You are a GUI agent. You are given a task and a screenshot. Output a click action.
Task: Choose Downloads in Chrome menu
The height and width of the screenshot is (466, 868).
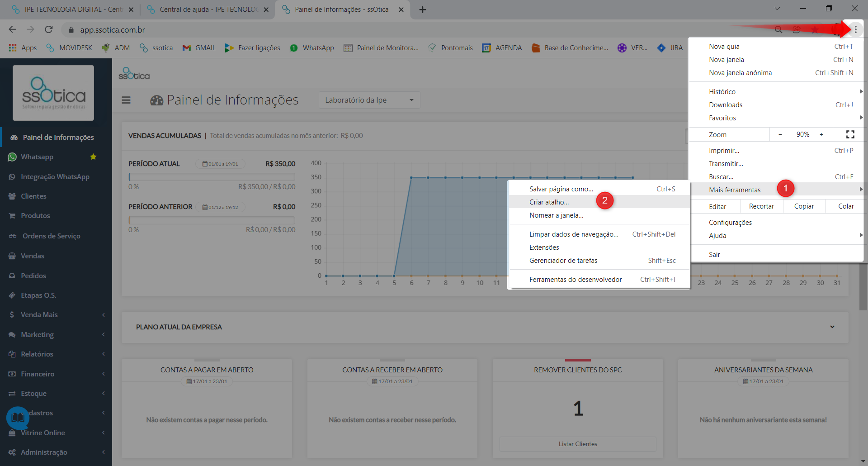[776, 105]
